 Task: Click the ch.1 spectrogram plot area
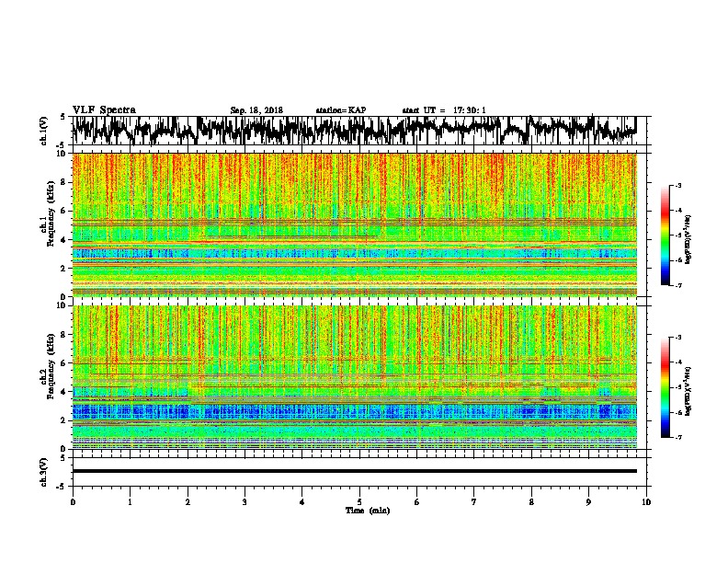click(x=354, y=224)
